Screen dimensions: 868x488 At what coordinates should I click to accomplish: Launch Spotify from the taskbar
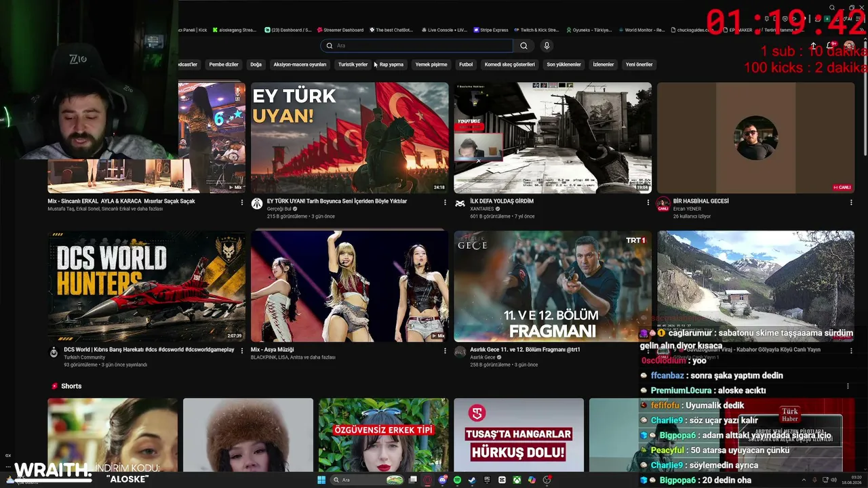457,480
